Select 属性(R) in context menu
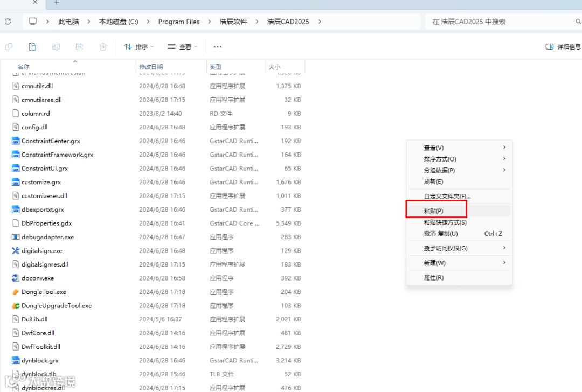582x392 pixels. coord(460,278)
